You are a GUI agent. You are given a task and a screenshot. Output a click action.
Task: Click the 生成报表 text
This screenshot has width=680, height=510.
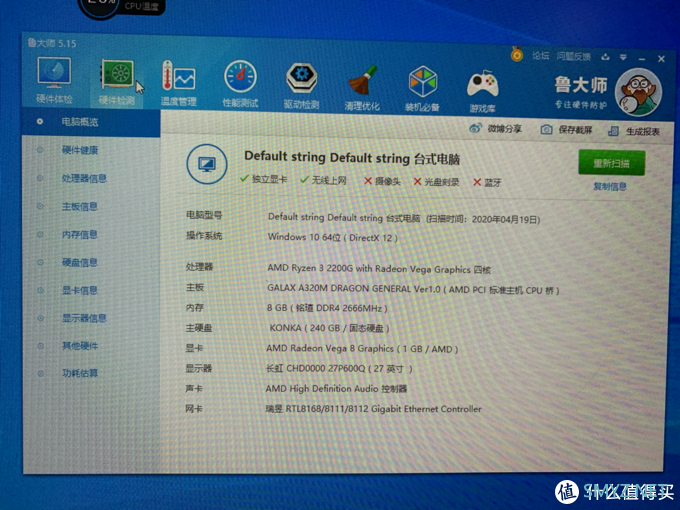[x=643, y=131]
